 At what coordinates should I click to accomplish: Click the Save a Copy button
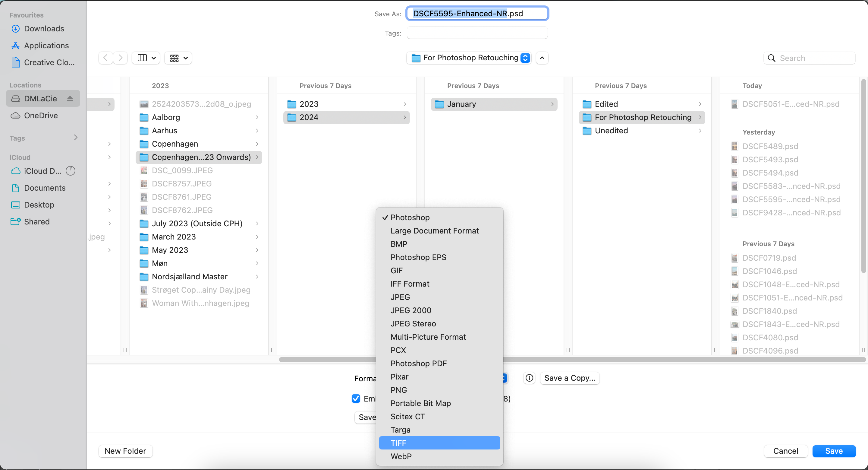[x=569, y=378]
